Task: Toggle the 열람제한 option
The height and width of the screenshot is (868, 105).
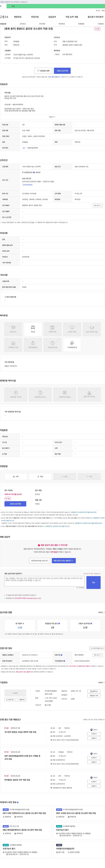Action: pyautogui.click(x=21, y=700)
